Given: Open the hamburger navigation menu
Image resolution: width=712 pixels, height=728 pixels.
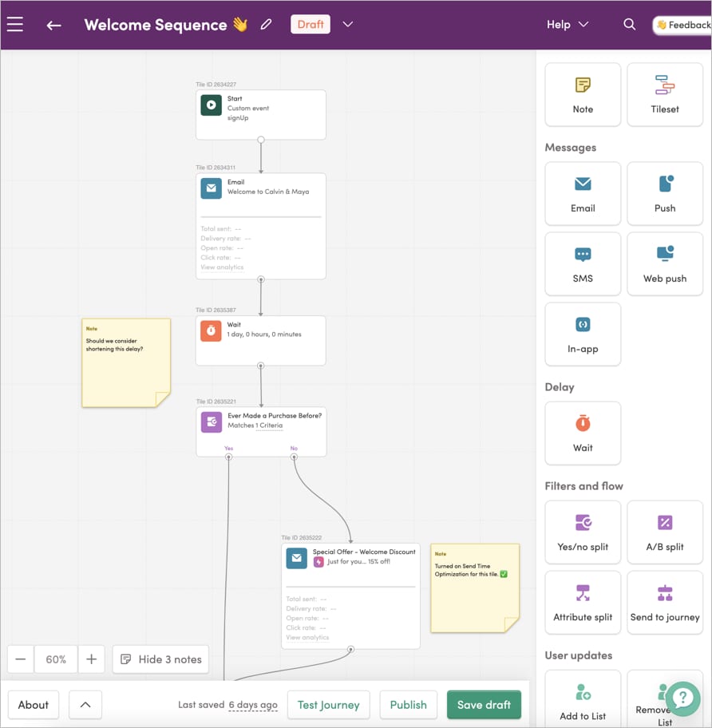Looking at the screenshot, I should [x=15, y=25].
